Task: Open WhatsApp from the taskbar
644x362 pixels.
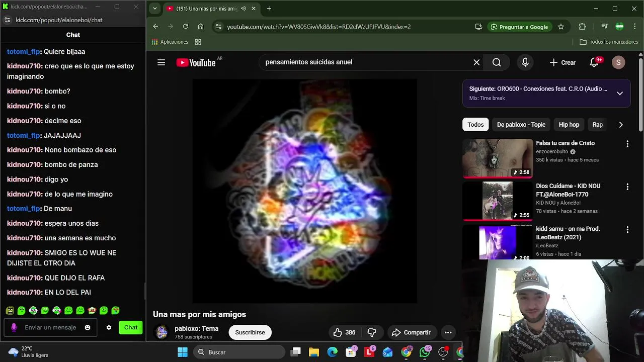Action: tap(425, 352)
